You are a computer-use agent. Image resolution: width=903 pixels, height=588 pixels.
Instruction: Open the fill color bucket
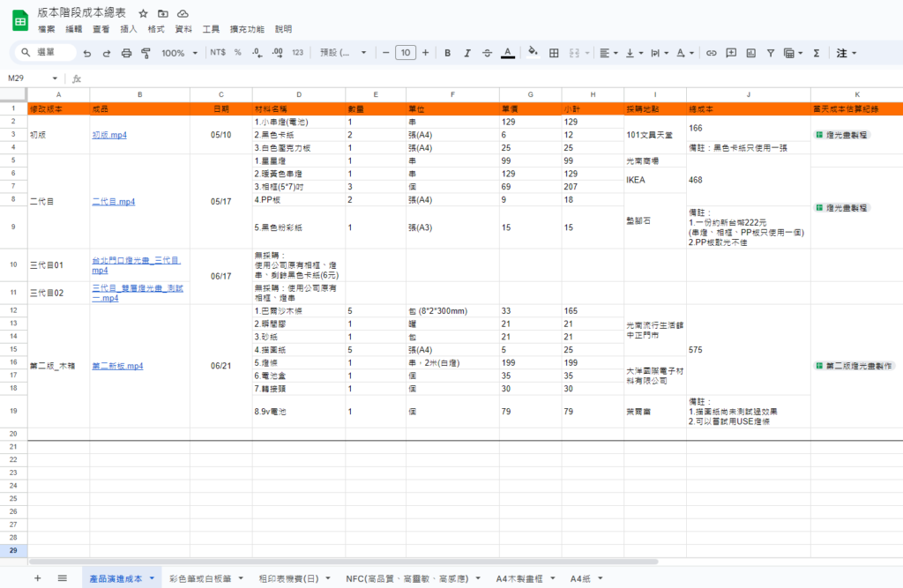pyautogui.click(x=533, y=53)
